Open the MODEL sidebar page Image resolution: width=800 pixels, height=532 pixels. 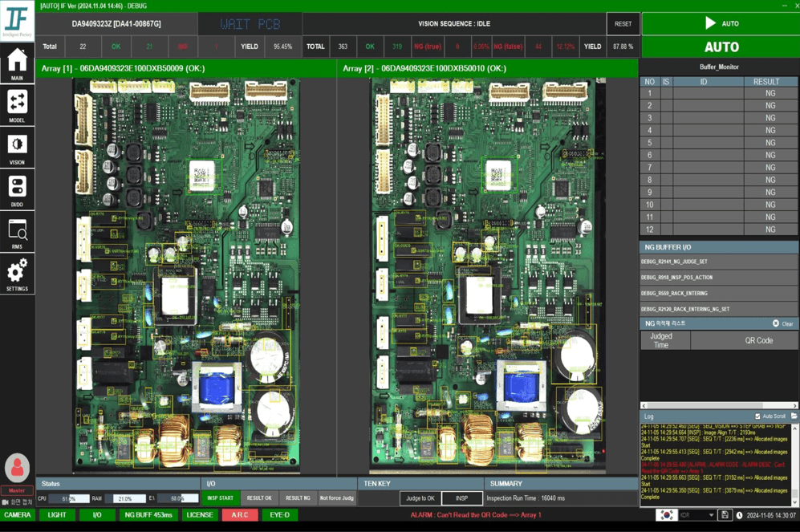pyautogui.click(x=17, y=106)
